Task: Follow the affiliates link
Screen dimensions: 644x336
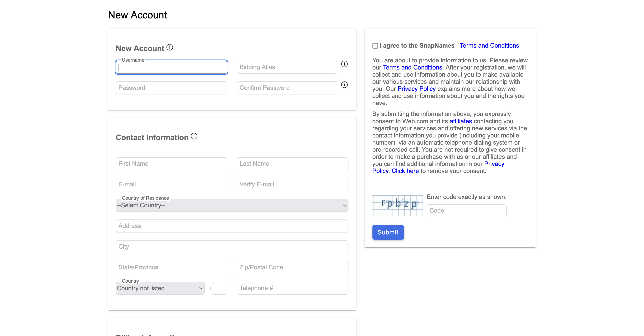Action: coord(461,121)
